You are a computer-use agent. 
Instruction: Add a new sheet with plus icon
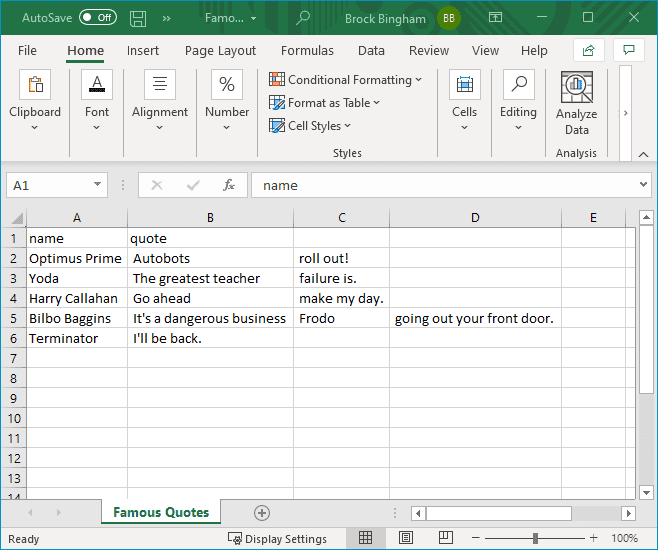point(262,513)
